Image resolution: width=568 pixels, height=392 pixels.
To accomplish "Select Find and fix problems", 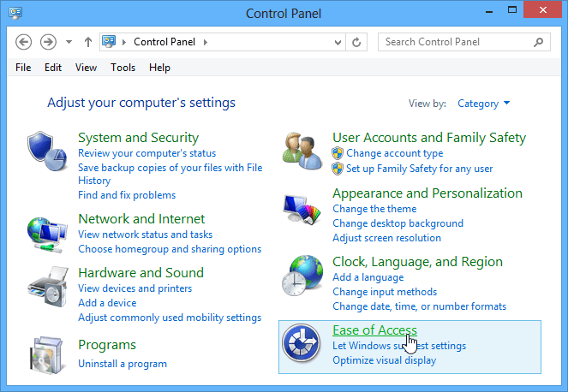I will coord(127,195).
